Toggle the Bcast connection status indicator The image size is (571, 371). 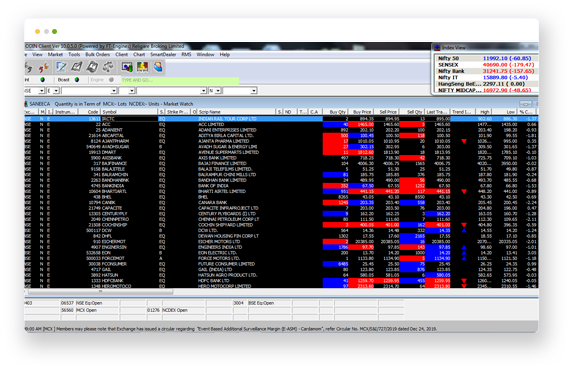(x=77, y=80)
